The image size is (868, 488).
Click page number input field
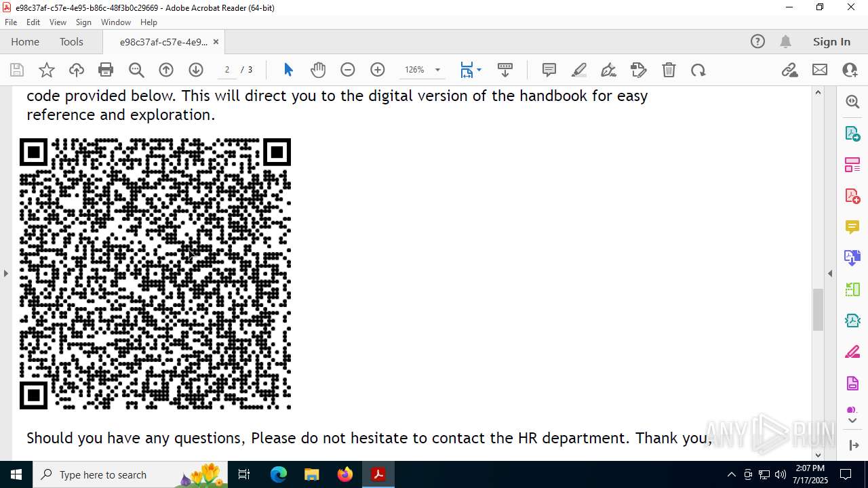(227, 70)
